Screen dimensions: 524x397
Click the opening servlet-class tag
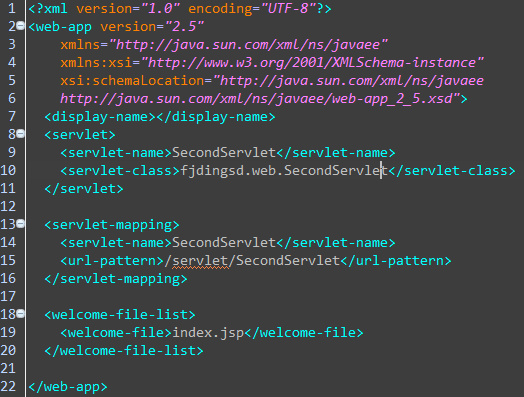click(120, 171)
